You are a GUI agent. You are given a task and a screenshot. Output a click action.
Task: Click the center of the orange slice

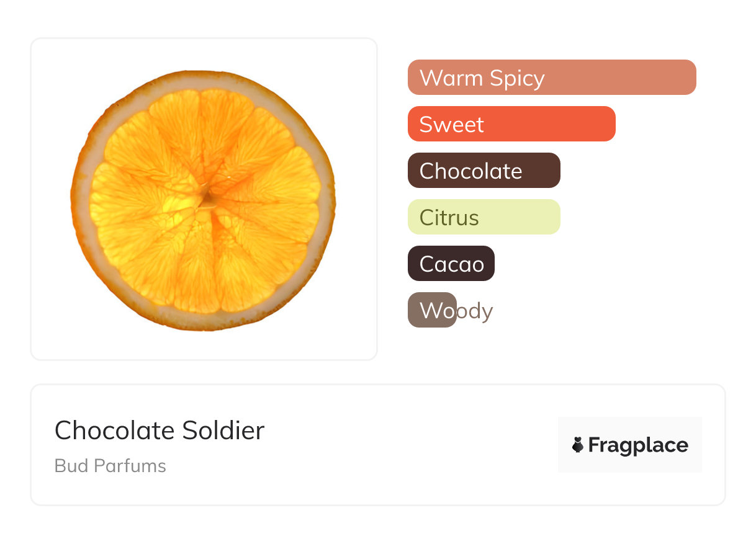point(206,199)
